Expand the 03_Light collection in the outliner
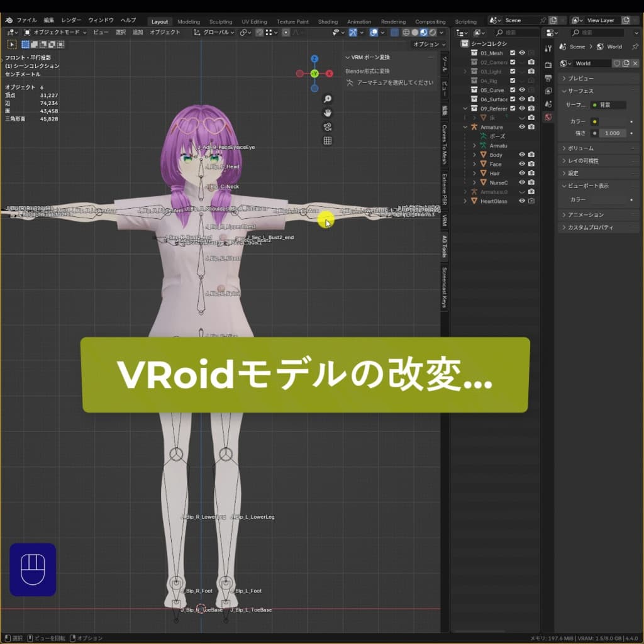This screenshot has height=644, width=644. click(x=465, y=70)
